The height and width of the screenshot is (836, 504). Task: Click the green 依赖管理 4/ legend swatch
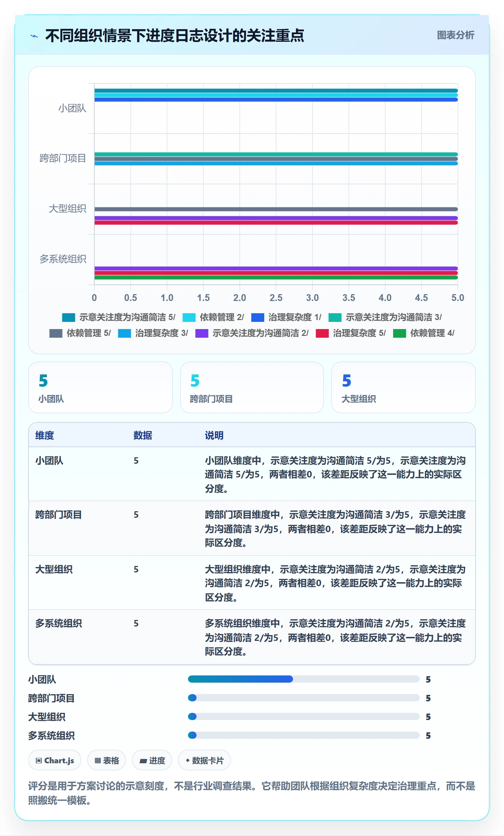[x=400, y=333]
